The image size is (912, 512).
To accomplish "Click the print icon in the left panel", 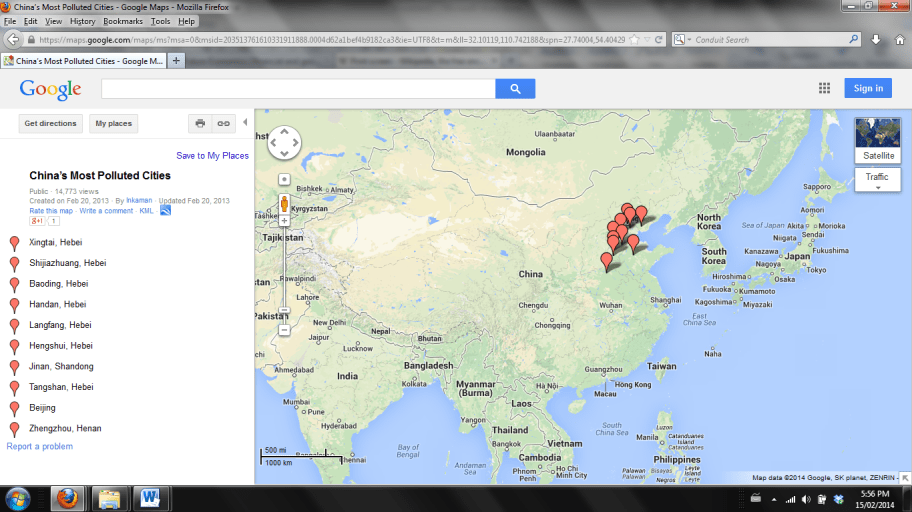I will (x=200, y=124).
